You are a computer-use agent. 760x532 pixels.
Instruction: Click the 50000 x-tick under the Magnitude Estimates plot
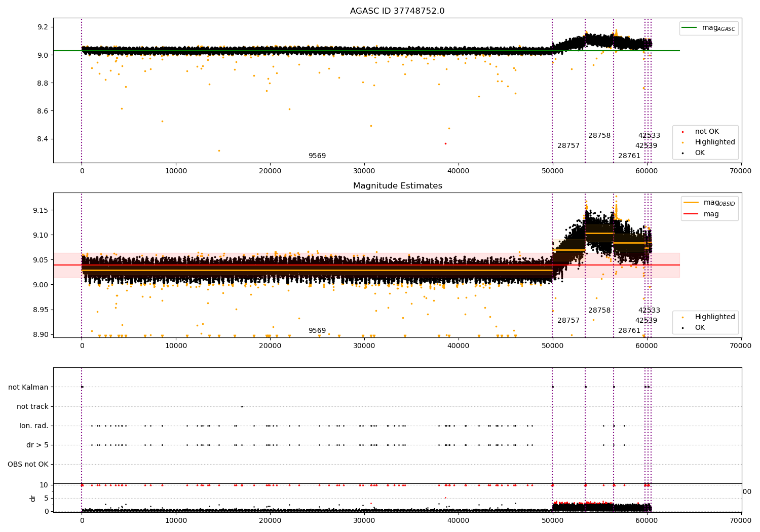553,346
